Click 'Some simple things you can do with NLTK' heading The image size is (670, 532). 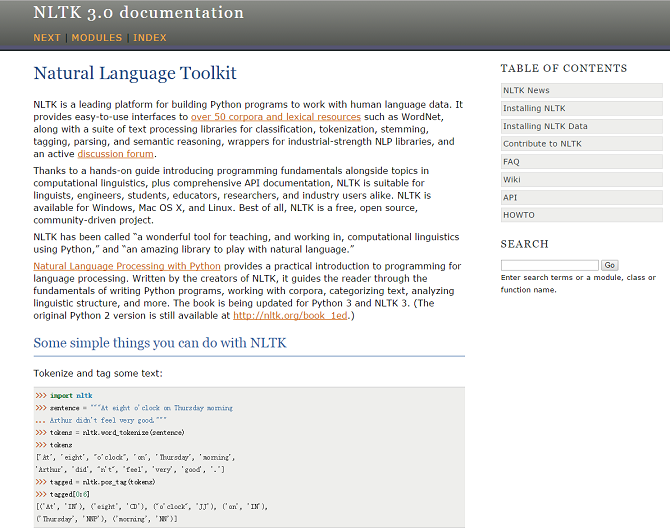[160, 343]
